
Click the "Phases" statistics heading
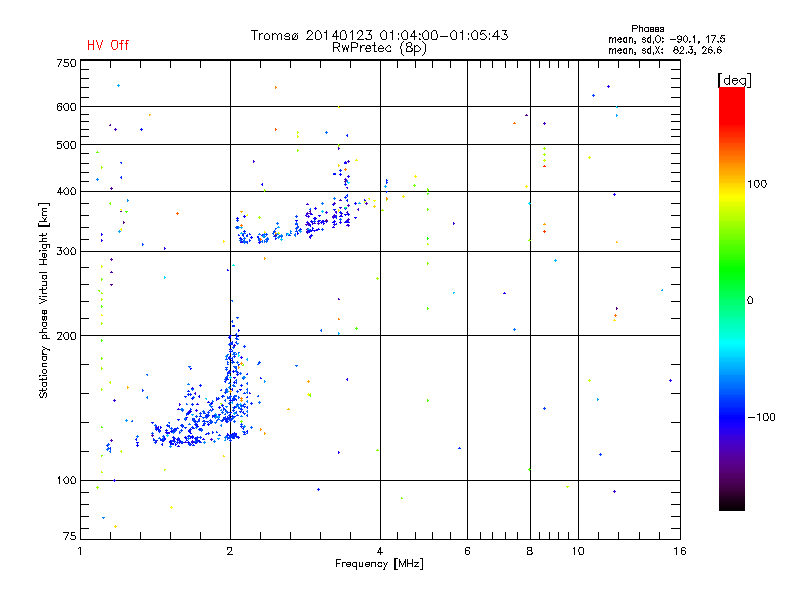[647, 29]
